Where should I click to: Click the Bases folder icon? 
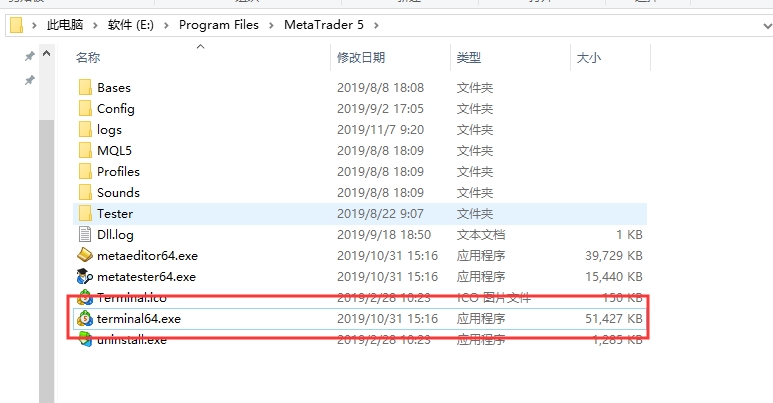pyautogui.click(x=85, y=87)
